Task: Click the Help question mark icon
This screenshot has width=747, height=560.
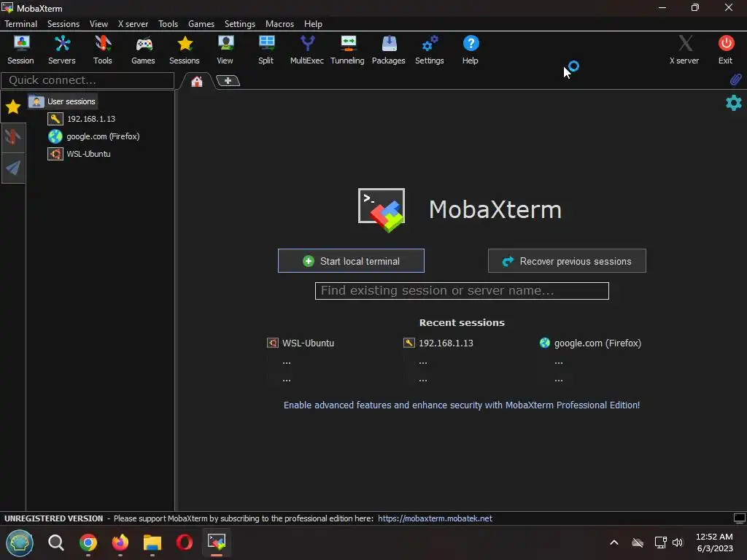Action: tap(471, 50)
